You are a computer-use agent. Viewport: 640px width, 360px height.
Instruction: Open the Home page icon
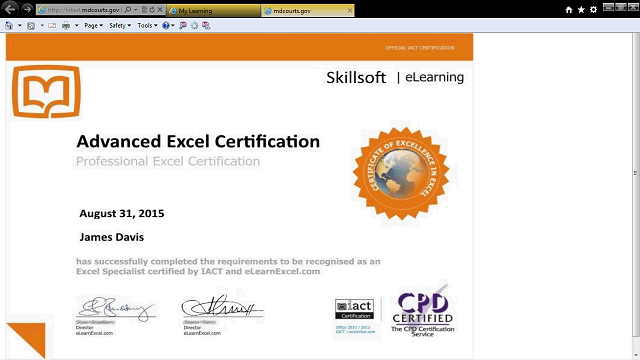click(x=569, y=10)
